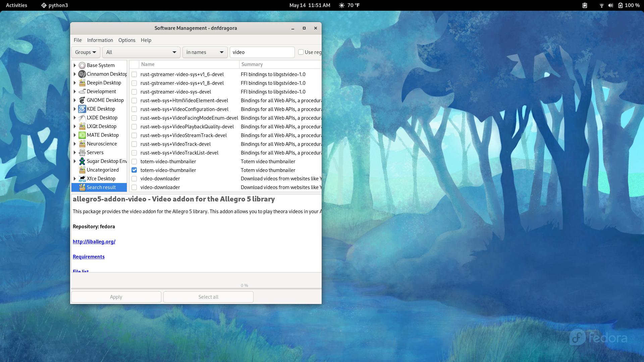This screenshot has width=644, height=362.
Task: Click the search text field containing video
Action: [x=262, y=52]
